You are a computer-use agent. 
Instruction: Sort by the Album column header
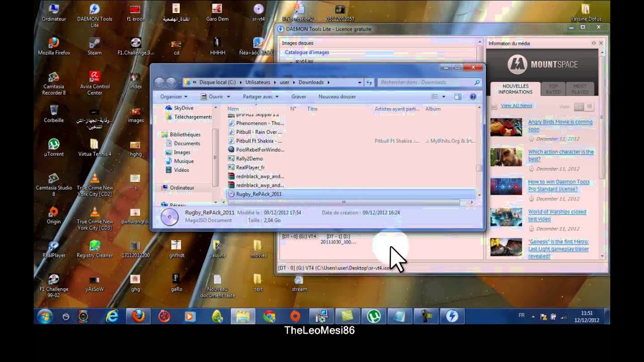click(x=433, y=109)
